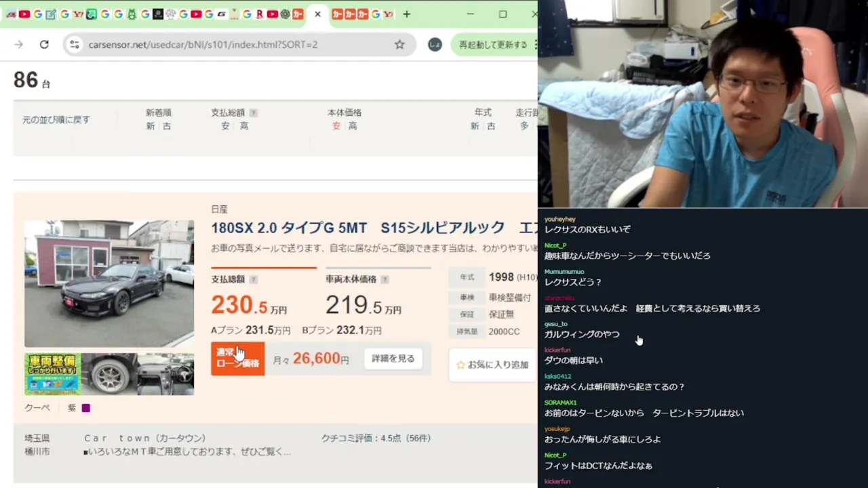Click chat username SORAMAX1
Screen dimensions: 868x488
click(560, 403)
